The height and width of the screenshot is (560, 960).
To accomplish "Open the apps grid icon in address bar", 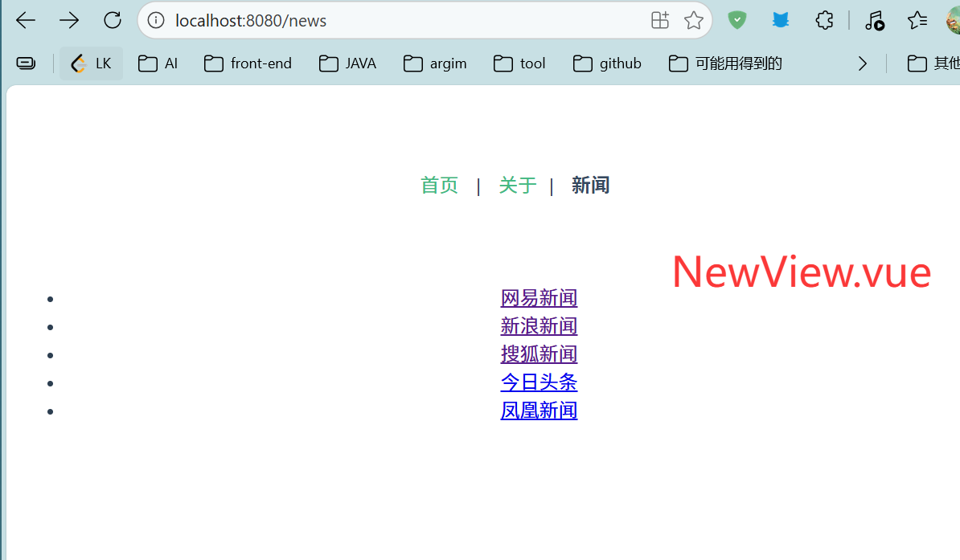I will click(x=660, y=21).
